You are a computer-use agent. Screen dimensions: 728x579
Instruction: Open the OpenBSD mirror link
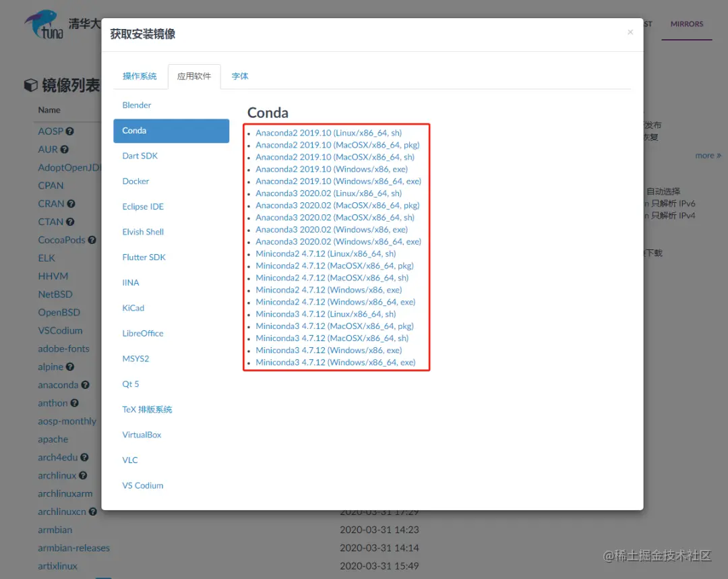pos(59,313)
